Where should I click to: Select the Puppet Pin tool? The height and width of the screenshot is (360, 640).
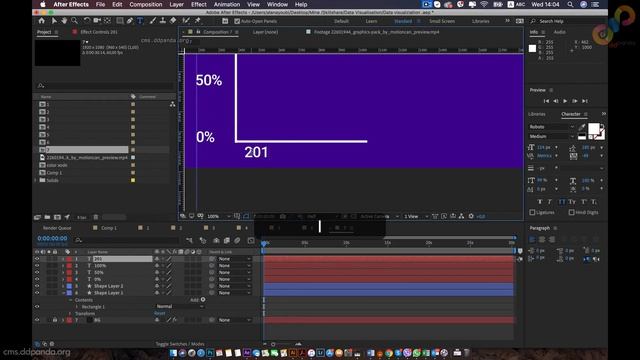tap(198, 20)
